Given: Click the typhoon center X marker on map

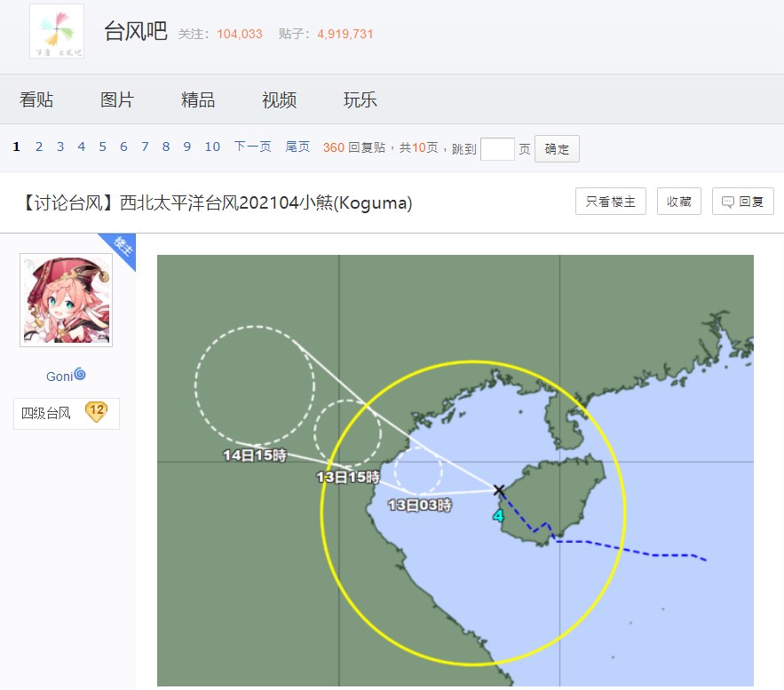Looking at the screenshot, I should (x=499, y=490).
